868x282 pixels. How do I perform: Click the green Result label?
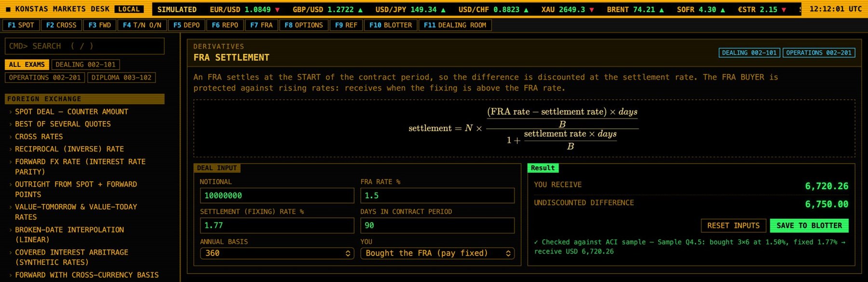pos(543,168)
